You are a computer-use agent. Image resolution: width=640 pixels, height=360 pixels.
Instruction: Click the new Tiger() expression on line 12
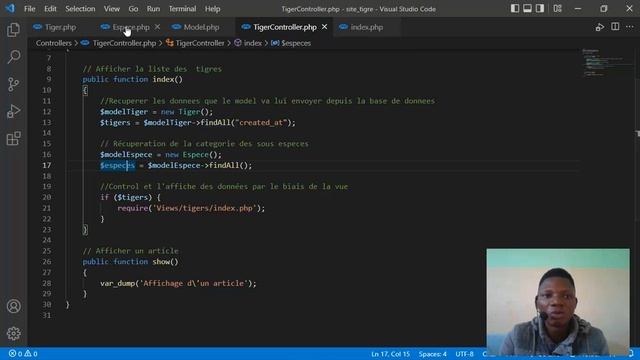point(187,111)
